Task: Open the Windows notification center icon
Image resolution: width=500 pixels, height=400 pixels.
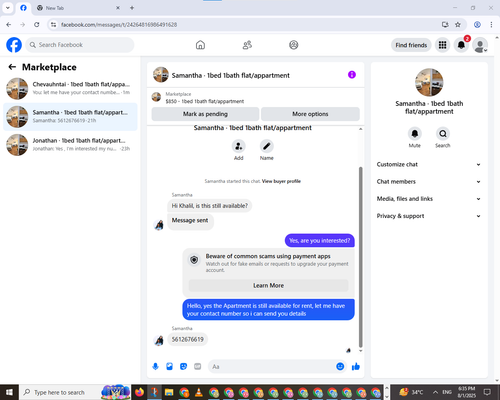Action: coord(487,392)
